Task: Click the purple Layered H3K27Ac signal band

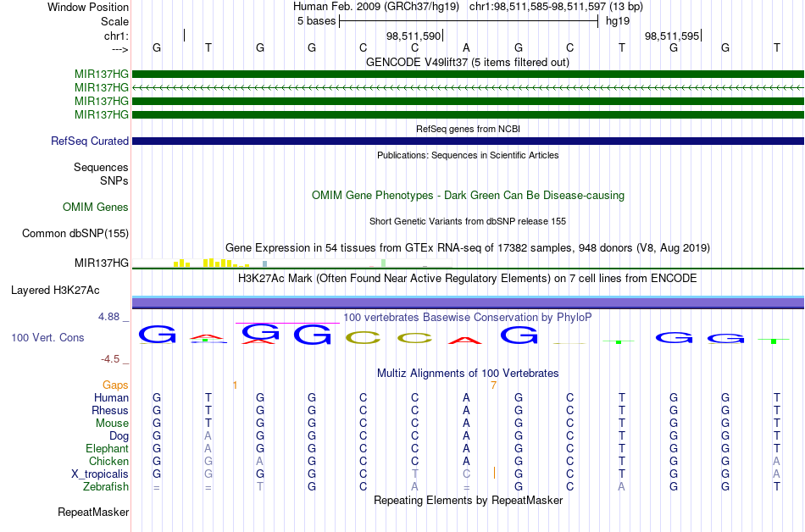Action: pyautogui.click(x=468, y=302)
